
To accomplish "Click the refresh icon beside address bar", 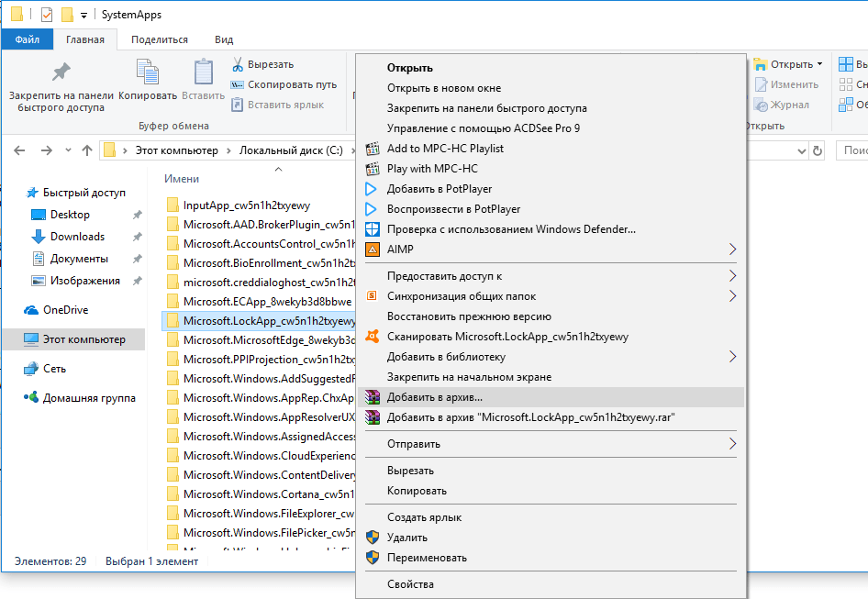I will pos(818,150).
